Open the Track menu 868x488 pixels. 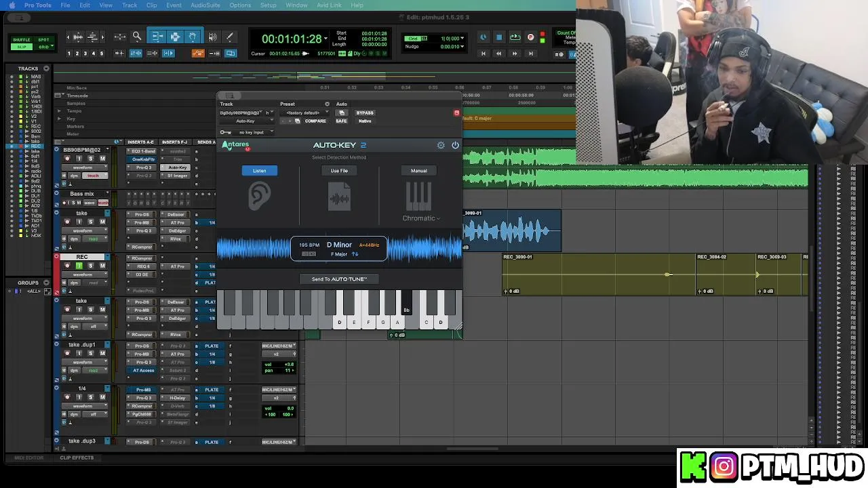click(x=130, y=5)
